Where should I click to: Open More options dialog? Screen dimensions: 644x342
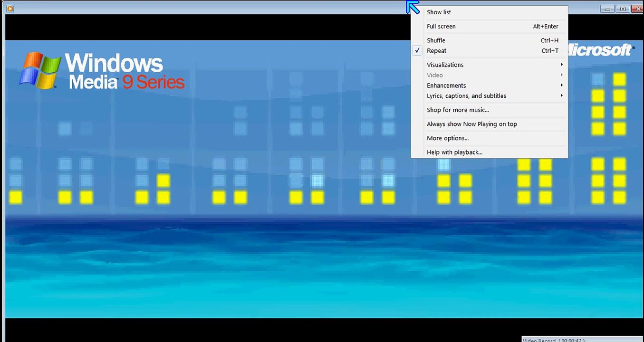[x=490, y=138]
